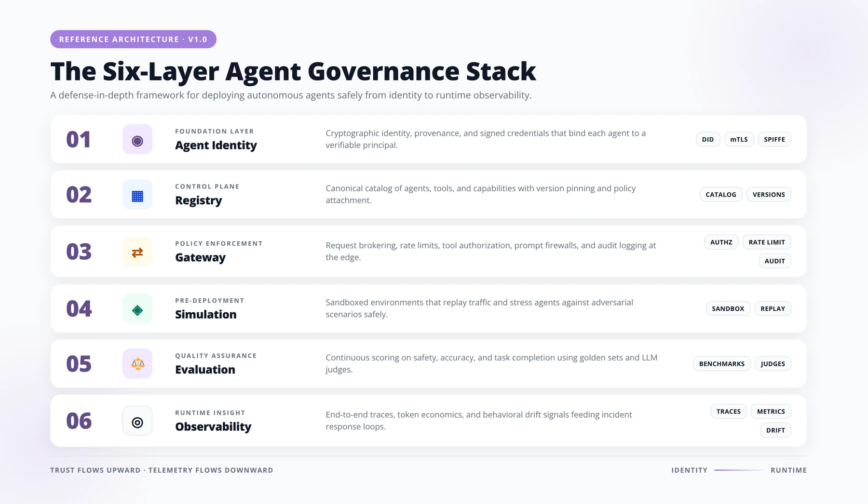Image resolution: width=868 pixels, height=504 pixels.
Task: Select the Observability layer title
Action: (213, 427)
